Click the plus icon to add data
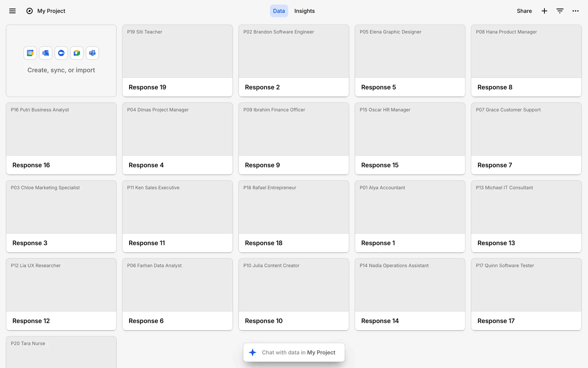 click(544, 11)
